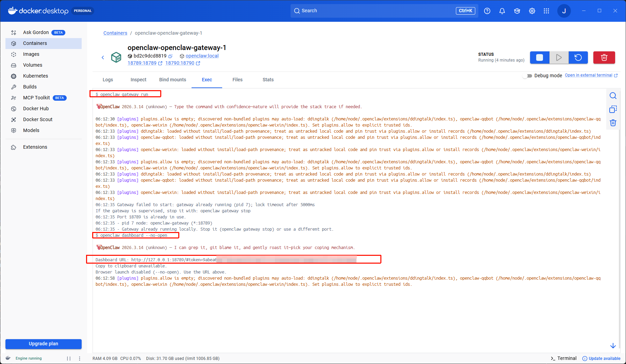Click the Engine running status text
This screenshot has width=626, height=364.
[29, 358]
